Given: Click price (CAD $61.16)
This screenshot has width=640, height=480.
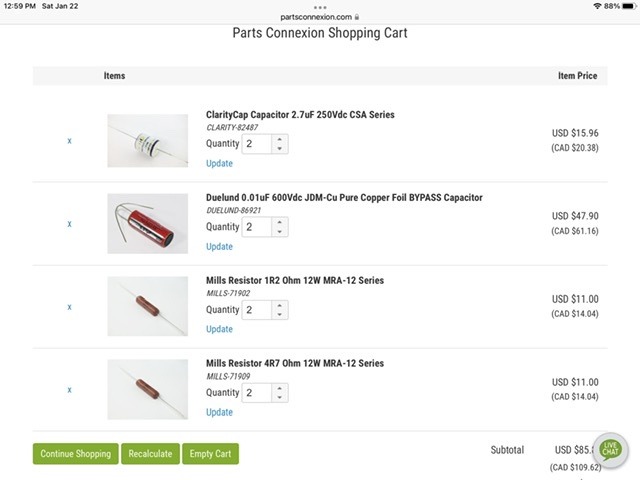Looking at the screenshot, I should point(575,231).
